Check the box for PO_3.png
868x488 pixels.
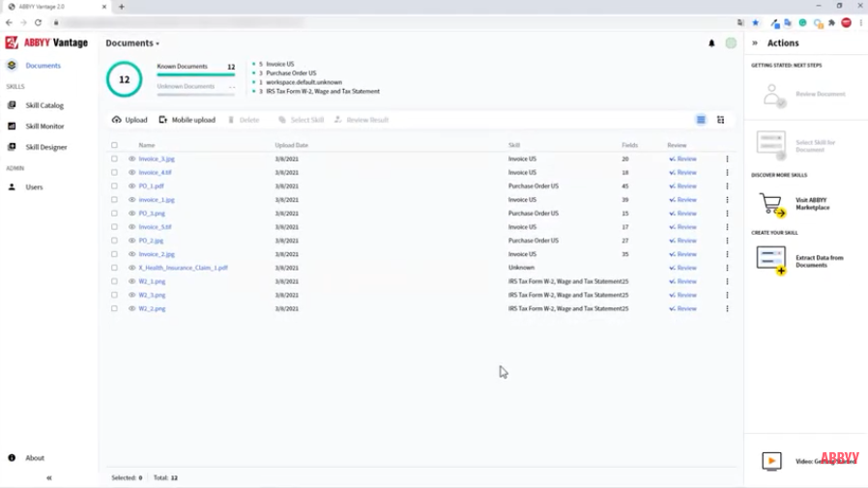[115, 213]
